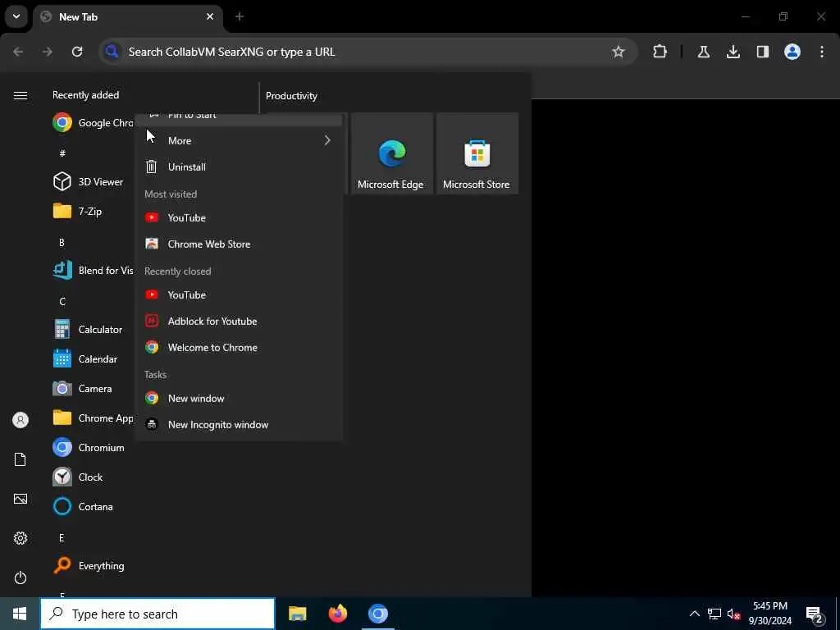Open the tab search dropdown arrow
This screenshot has height=630, width=840.
(16, 16)
